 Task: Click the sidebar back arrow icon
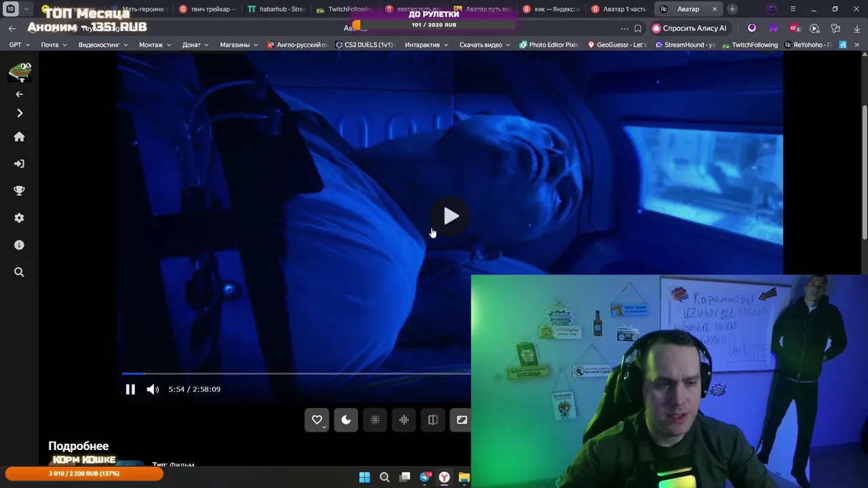point(19,94)
